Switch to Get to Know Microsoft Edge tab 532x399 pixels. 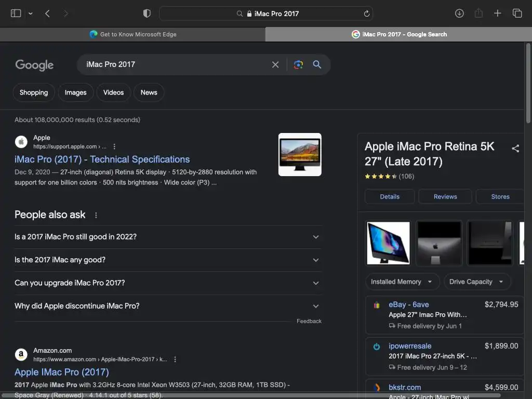pos(132,34)
